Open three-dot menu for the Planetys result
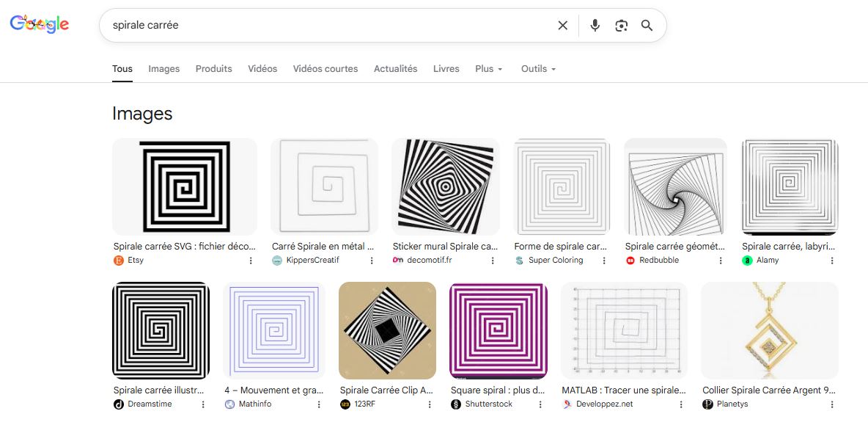Viewport: 868px width, 422px height. 832,404
